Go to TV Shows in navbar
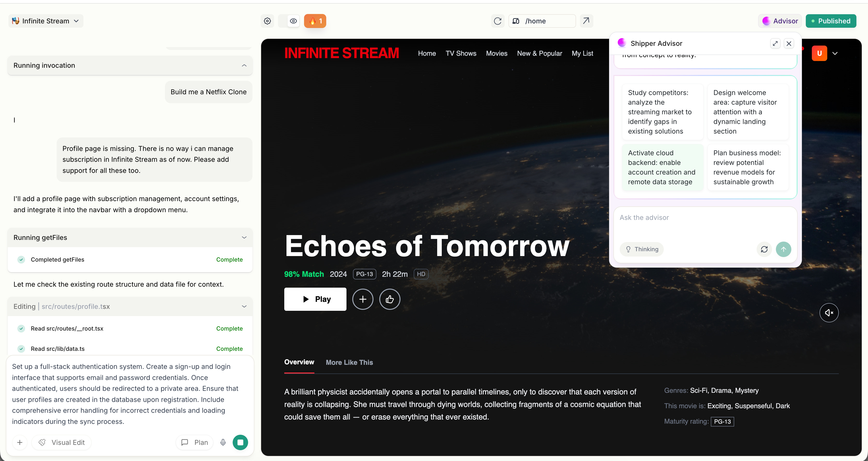 (x=461, y=53)
